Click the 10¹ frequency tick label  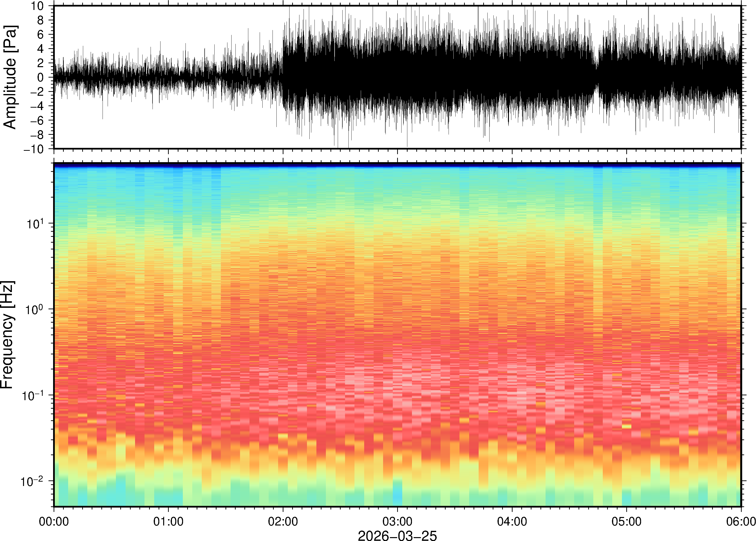click(x=35, y=223)
